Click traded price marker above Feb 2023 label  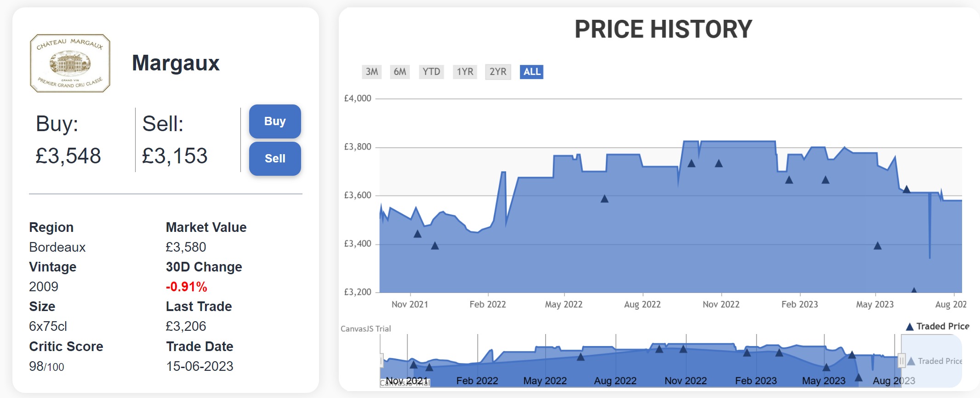789,180
